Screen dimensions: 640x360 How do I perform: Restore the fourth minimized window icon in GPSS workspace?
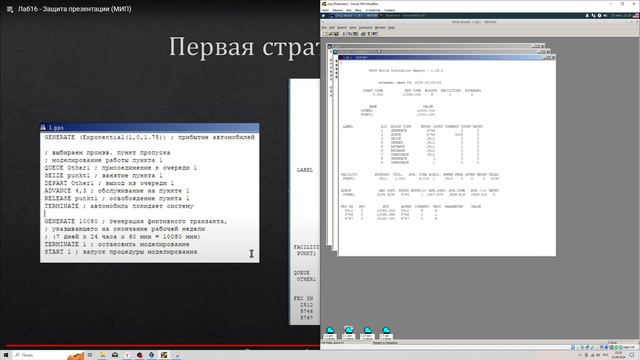click(x=386, y=333)
